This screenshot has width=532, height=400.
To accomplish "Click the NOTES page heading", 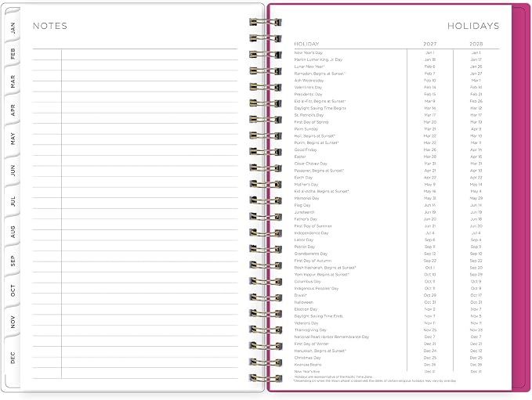I will (50, 26).
